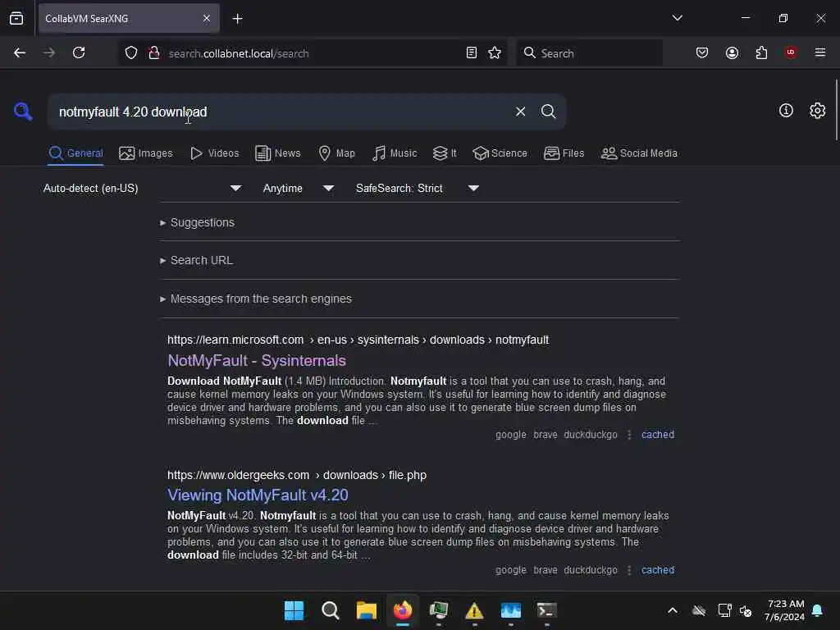Image resolution: width=840 pixels, height=630 pixels.
Task: Click Firefox taskbar icon
Action: point(402,610)
